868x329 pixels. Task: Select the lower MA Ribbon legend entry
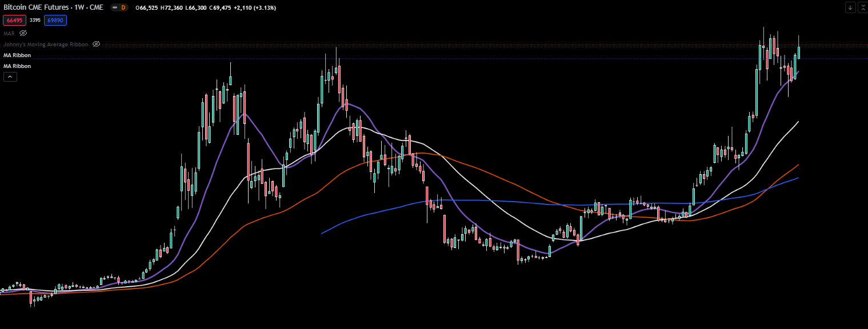17,66
